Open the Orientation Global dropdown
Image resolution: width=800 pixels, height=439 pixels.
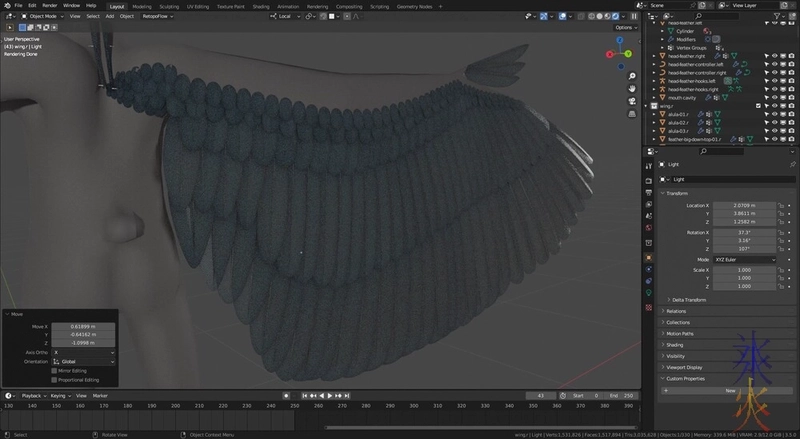pos(83,361)
